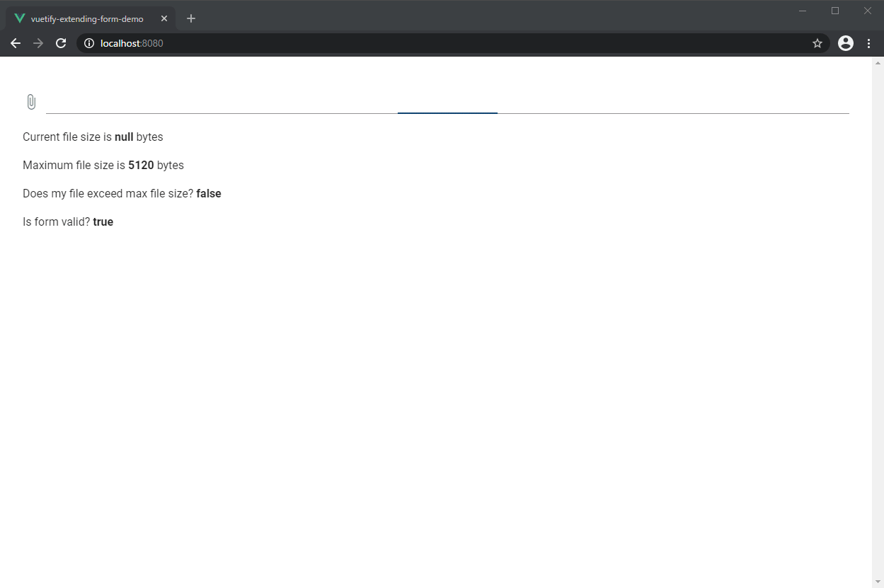
Task: Open a new browser tab
Action: [191, 18]
